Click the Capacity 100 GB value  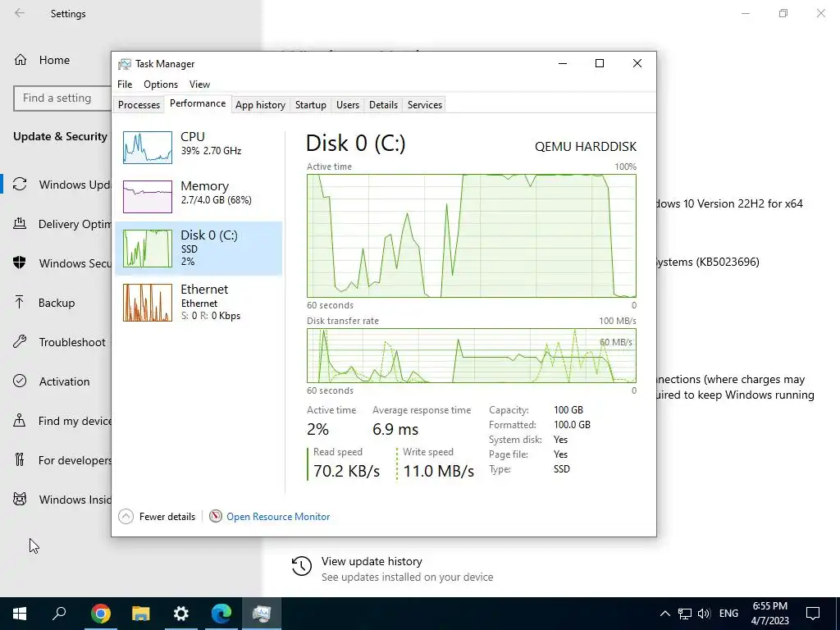point(568,410)
